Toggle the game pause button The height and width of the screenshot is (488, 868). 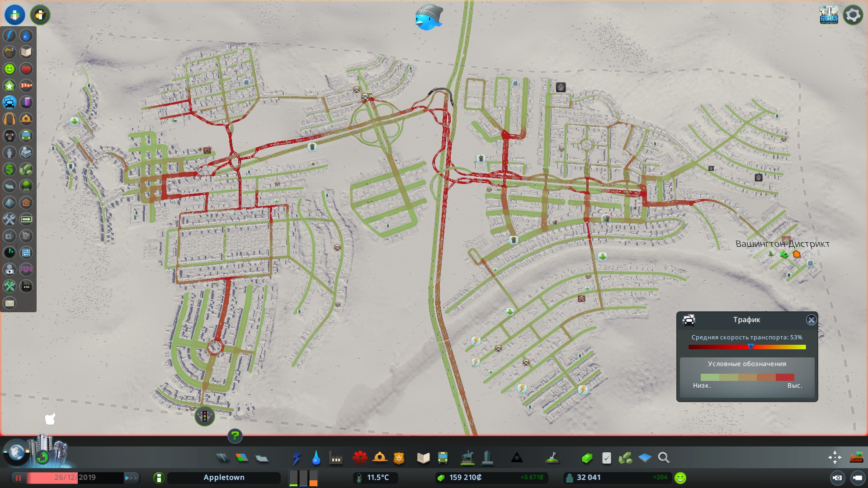pos(19,478)
